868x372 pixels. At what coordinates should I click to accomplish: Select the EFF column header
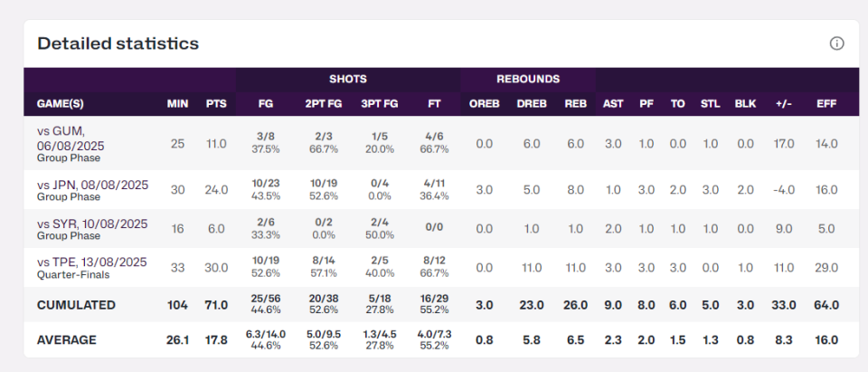coord(826,103)
